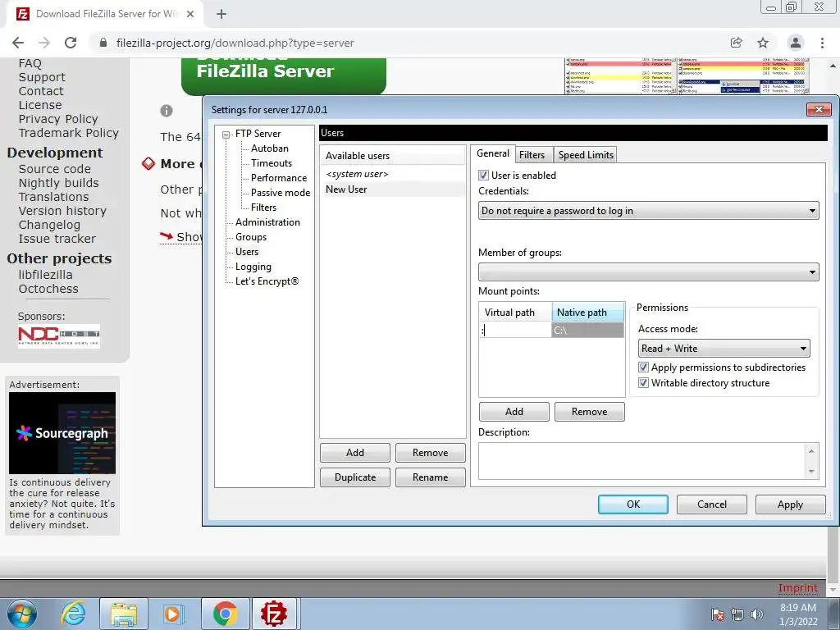
Task: Open the Member of groups dropdown
Action: 648,272
